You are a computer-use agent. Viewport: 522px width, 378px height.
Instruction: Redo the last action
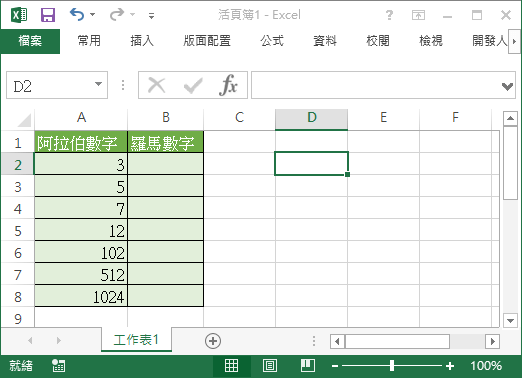coord(117,15)
